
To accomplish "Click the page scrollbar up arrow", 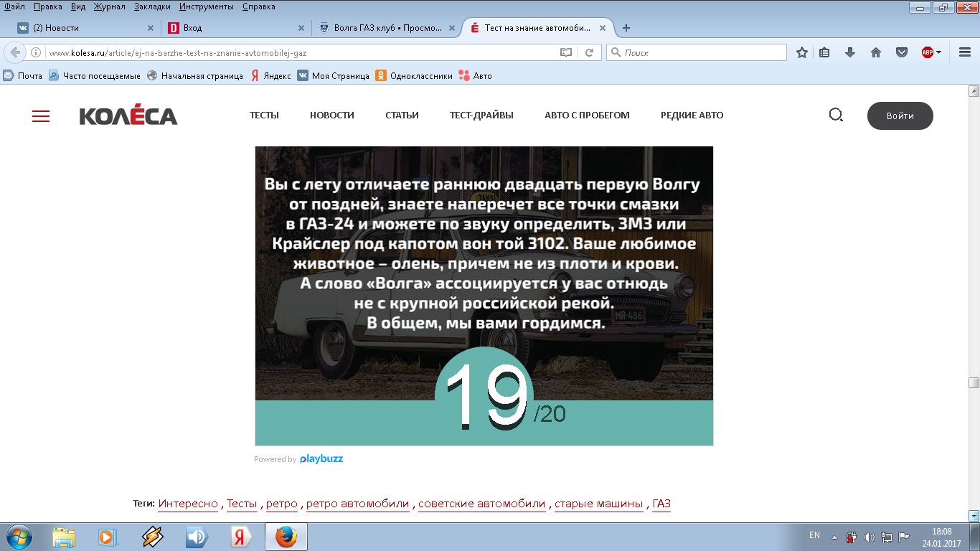I will pyautogui.click(x=974, y=91).
